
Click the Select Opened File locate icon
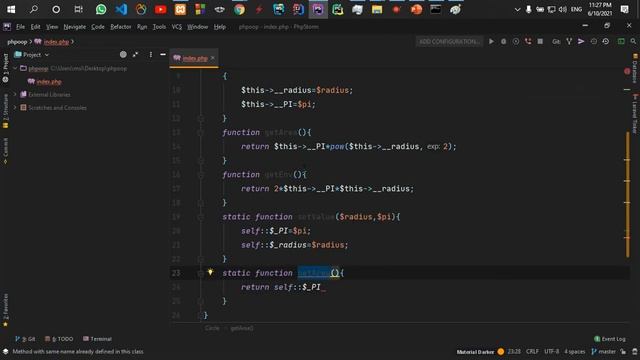pyautogui.click(x=123, y=55)
